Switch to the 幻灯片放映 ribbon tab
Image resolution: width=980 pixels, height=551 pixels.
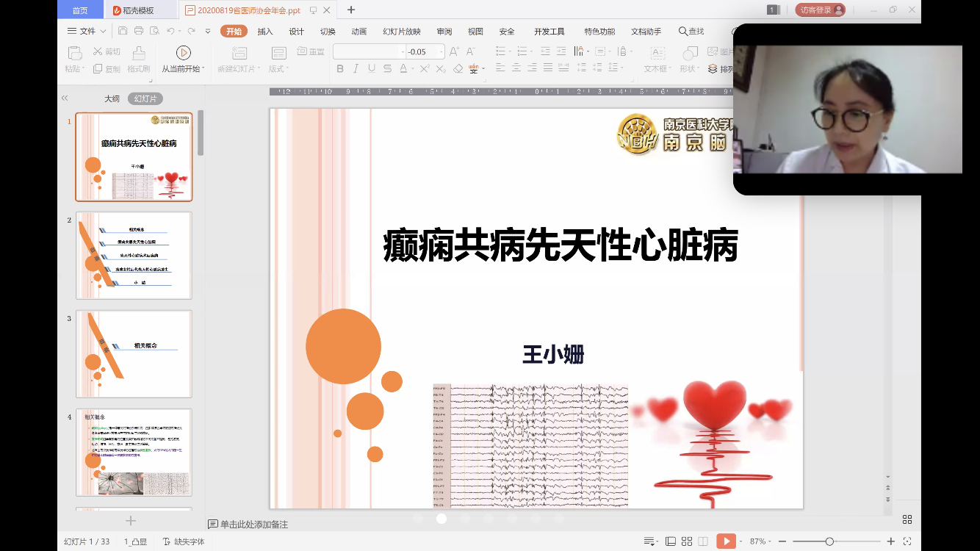[402, 32]
